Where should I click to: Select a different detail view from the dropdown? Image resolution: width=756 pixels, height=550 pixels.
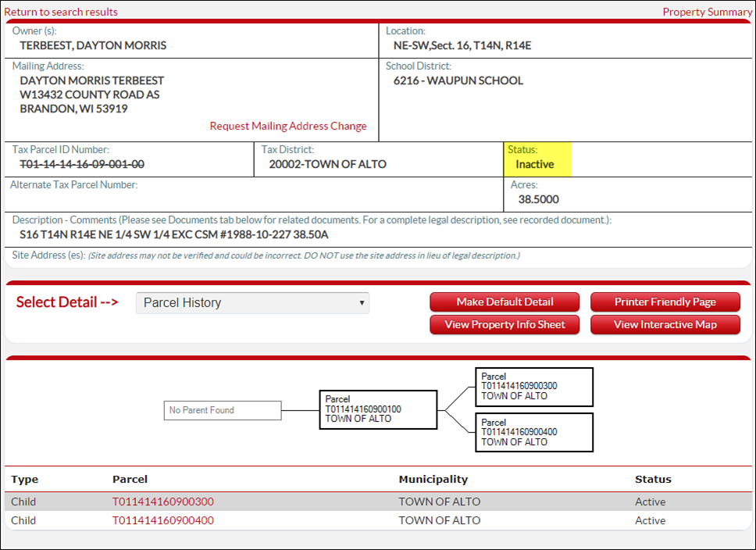coord(250,302)
